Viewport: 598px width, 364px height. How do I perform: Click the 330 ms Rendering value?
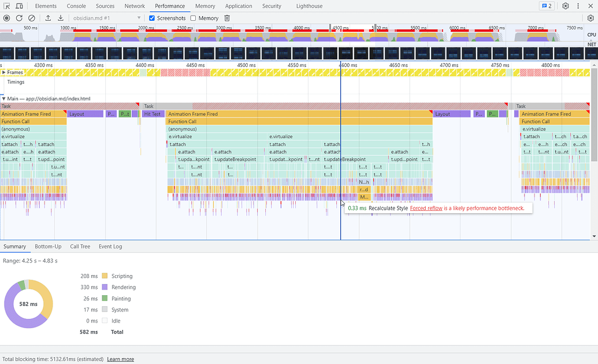[x=89, y=287]
